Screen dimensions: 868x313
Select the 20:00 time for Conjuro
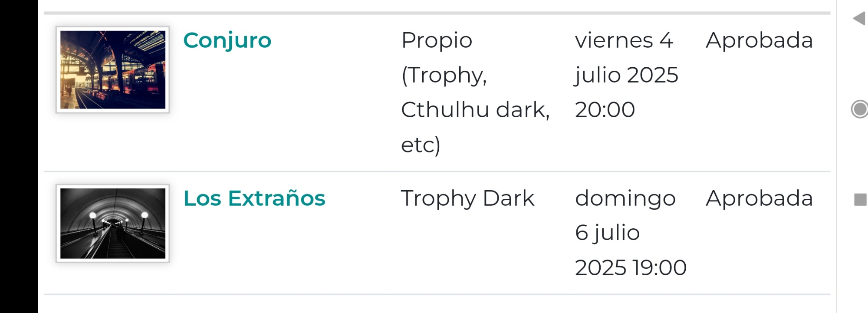(x=605, y=110)
